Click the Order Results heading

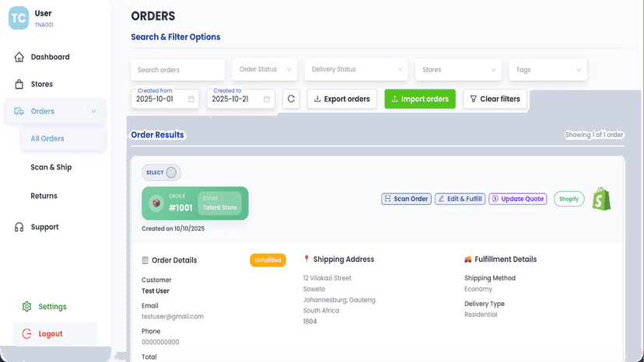coord(157,134)
